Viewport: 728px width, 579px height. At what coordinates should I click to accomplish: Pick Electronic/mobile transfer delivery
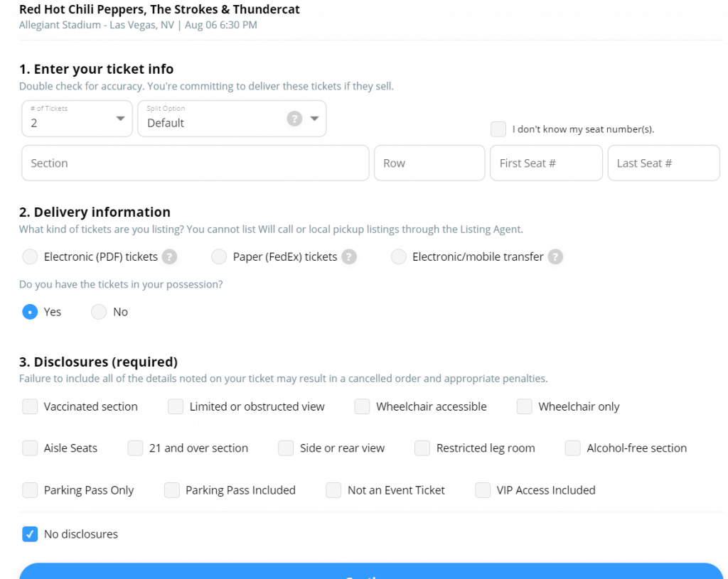click(398, 256)
